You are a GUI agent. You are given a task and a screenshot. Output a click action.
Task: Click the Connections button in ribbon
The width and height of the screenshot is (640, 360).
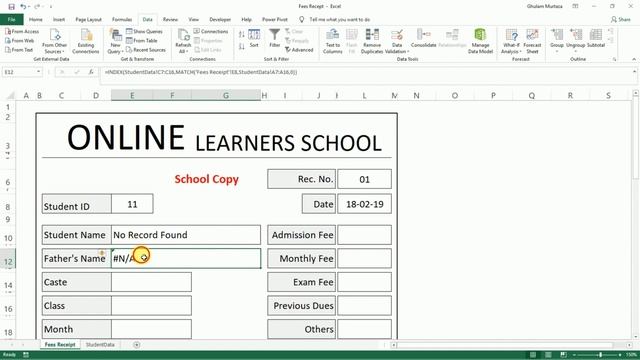coord(211,31)
